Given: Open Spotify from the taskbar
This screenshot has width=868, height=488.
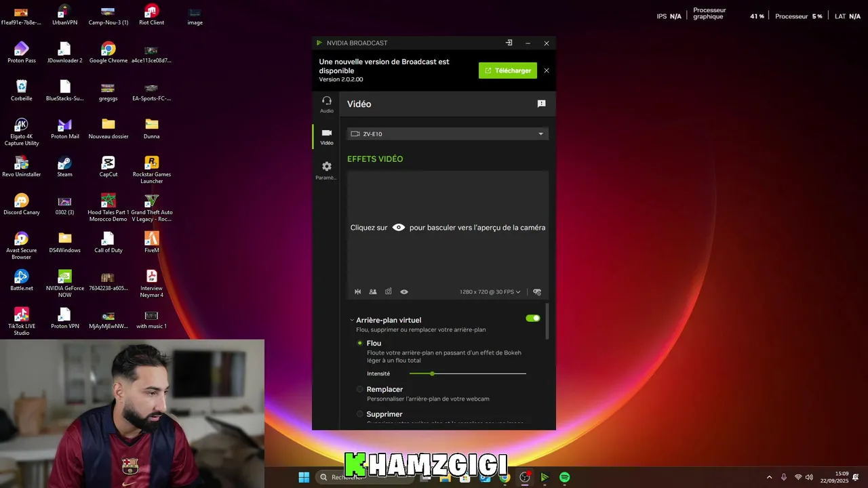Looking at the screenshot, I should (x=565, y=477).
